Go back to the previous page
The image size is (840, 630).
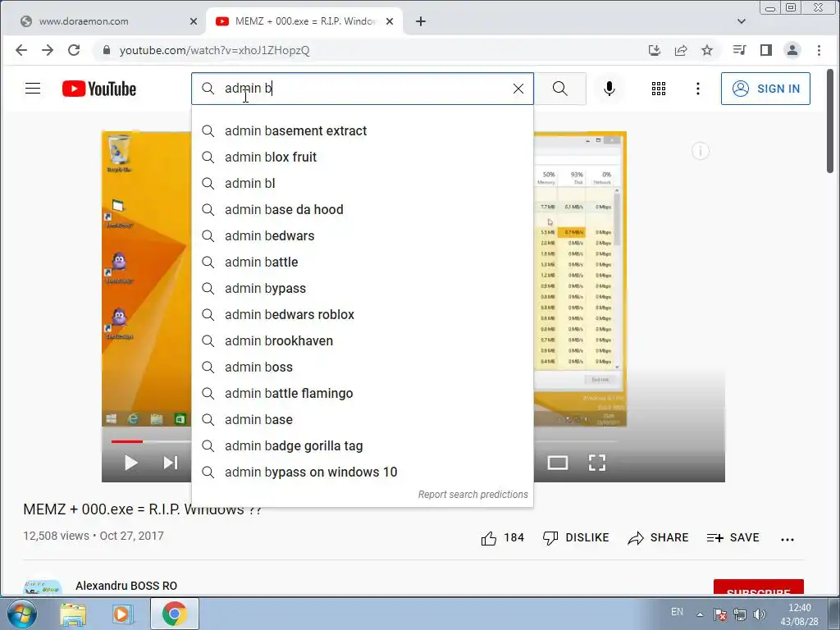click(x=21, y=50)
